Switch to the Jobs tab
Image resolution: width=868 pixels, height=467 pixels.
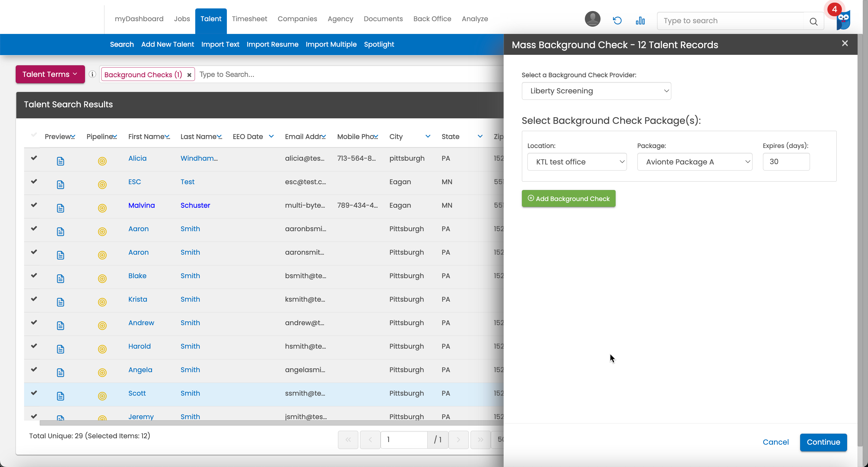[182, 19]
